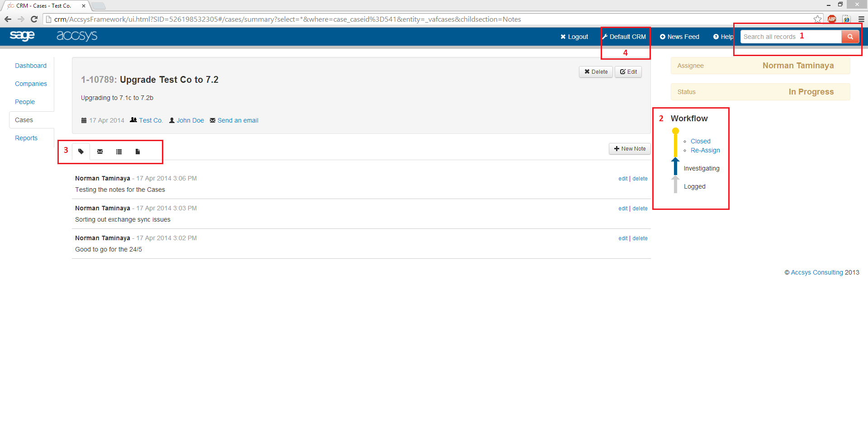Edit the 'Good to go' note

tap(623, 238)
